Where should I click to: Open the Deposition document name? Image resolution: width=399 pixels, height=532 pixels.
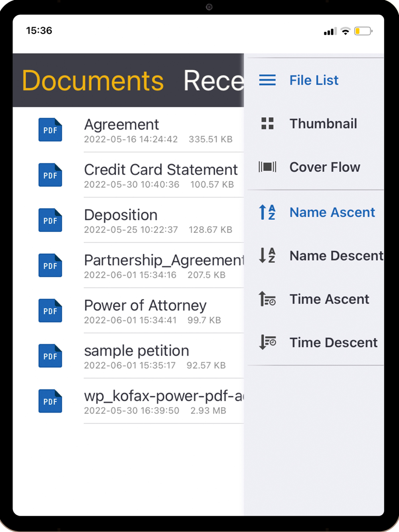120,215
